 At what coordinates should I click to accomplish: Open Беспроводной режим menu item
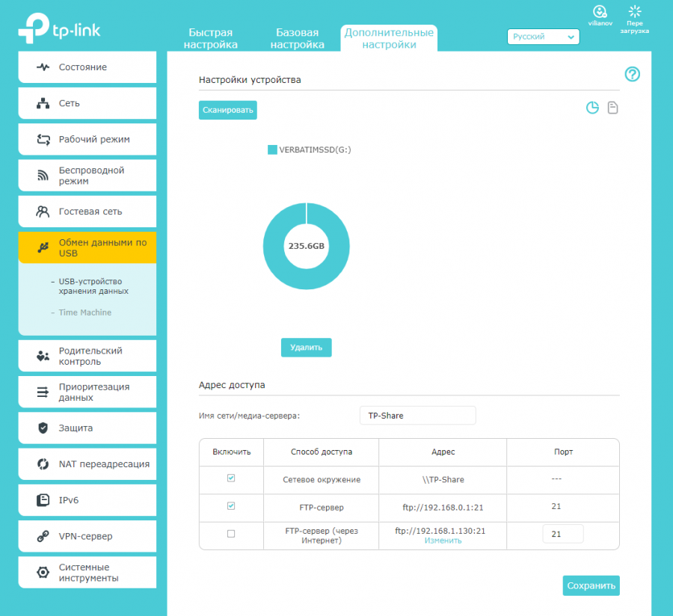87,176
